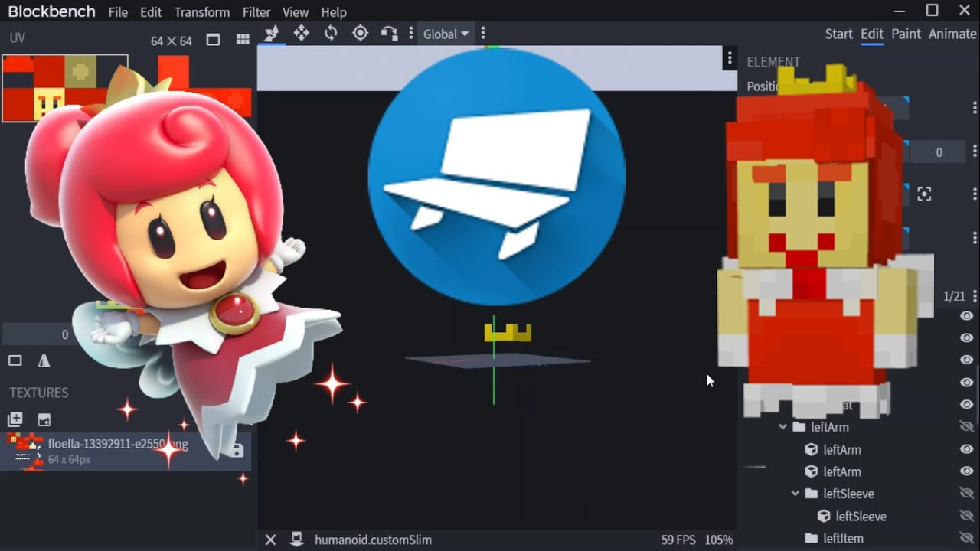Screen dimensions: 980x551
Task: Close the humanoid.customSlim tab
Action: [x=270, y=540]
